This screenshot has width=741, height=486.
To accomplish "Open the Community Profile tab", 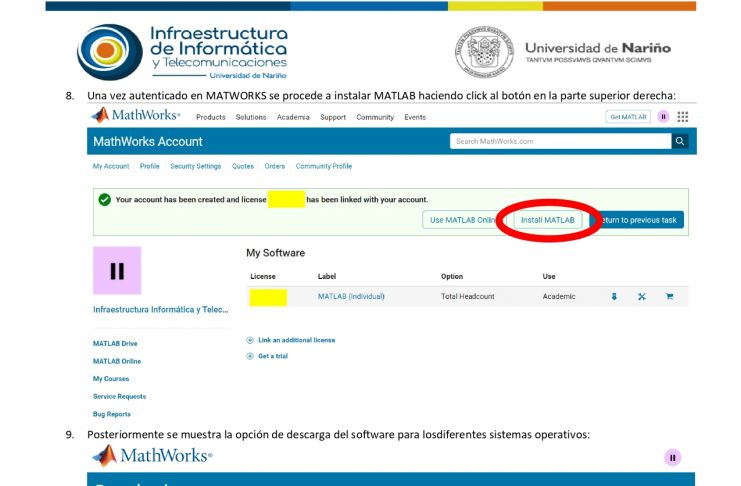I will tap(324, 166).
